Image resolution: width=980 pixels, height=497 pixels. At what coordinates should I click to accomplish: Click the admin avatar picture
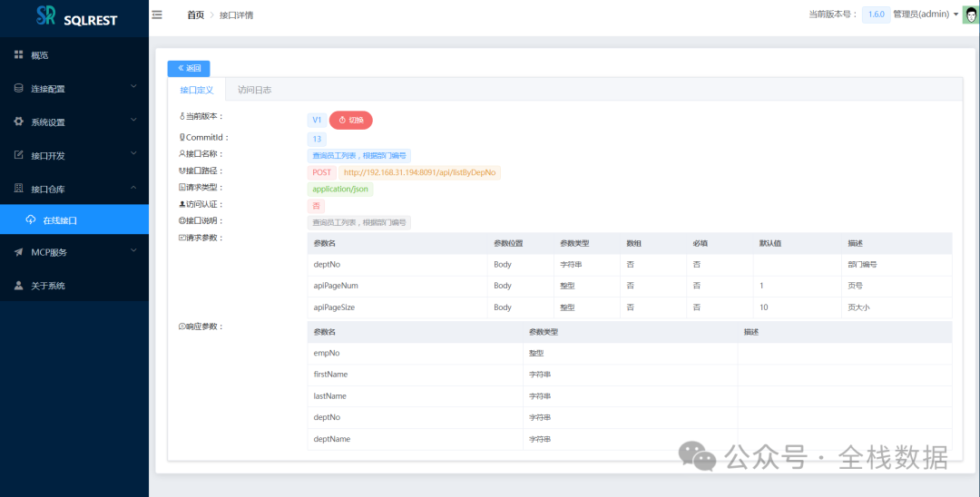coord(970,15)
